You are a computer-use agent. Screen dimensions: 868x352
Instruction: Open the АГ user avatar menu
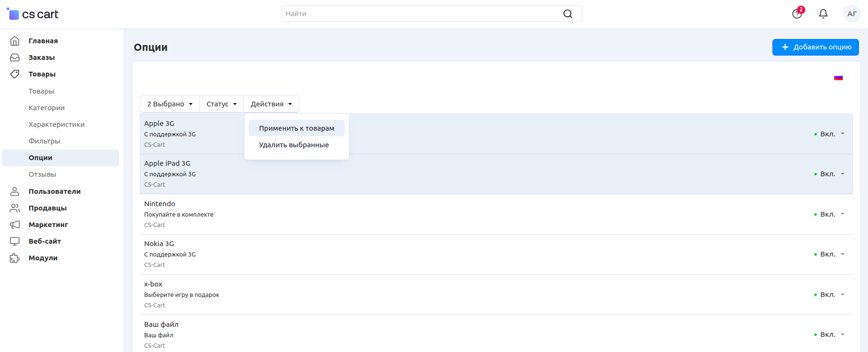(x=851, y=14)
